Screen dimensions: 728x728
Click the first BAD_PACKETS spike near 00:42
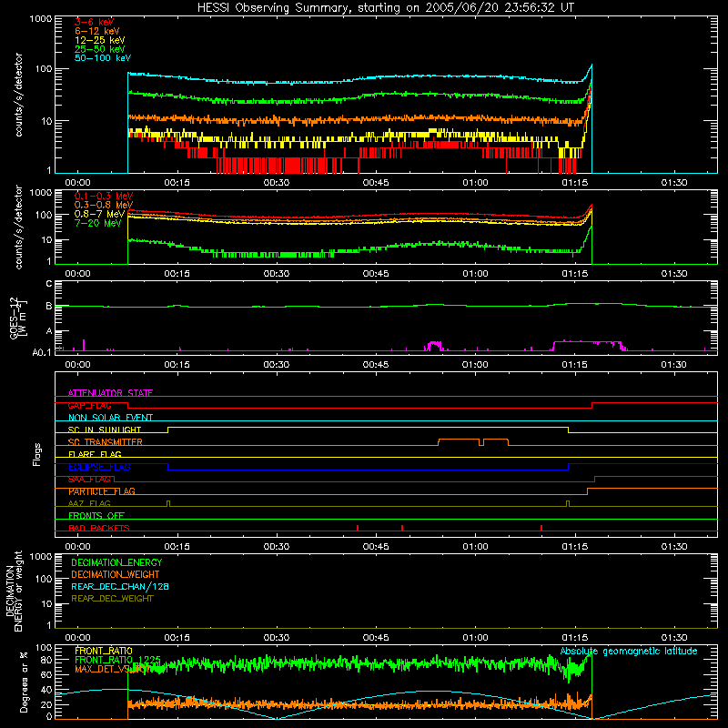358,528
